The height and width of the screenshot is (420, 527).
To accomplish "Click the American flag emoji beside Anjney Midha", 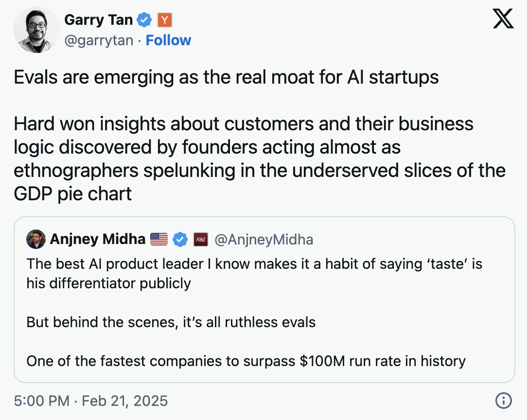I will pos(158,239).
